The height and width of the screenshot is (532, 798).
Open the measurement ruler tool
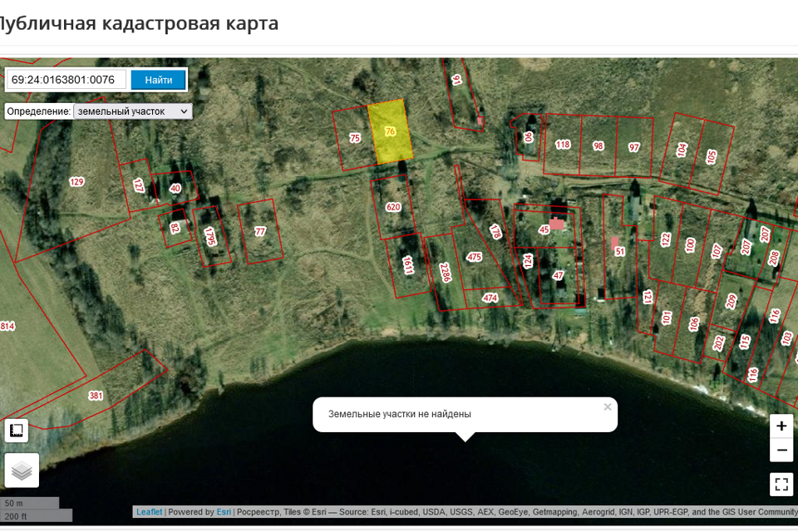coord(17,431)
